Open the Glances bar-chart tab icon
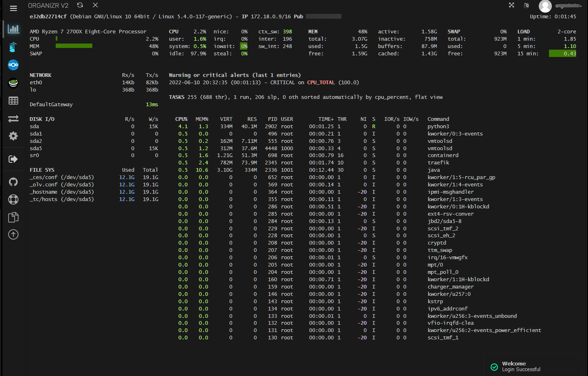The width and height of the screenshot is (588, 376). coord(13,29)
